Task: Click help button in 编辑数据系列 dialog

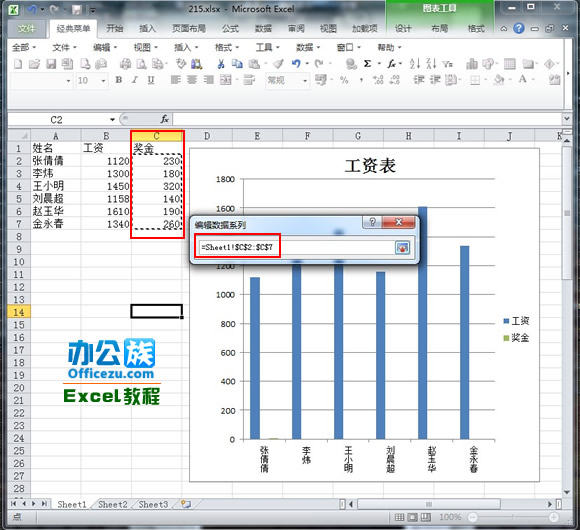Action: pyautogui.click(x=372, y=222)
